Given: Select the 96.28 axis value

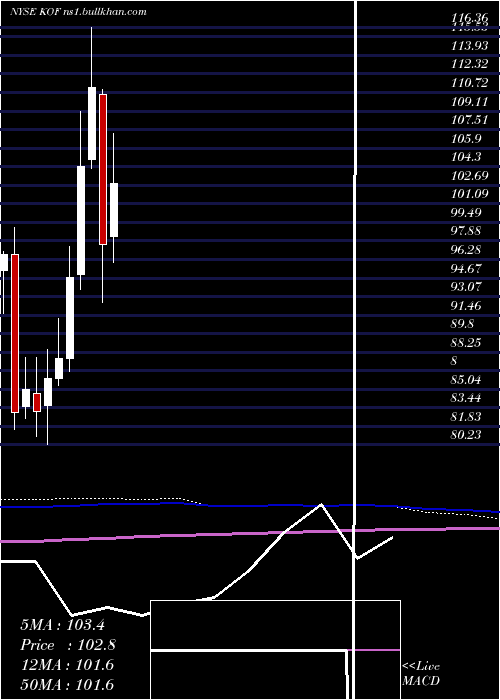Looking at the screenshot, I should [466, 250].
